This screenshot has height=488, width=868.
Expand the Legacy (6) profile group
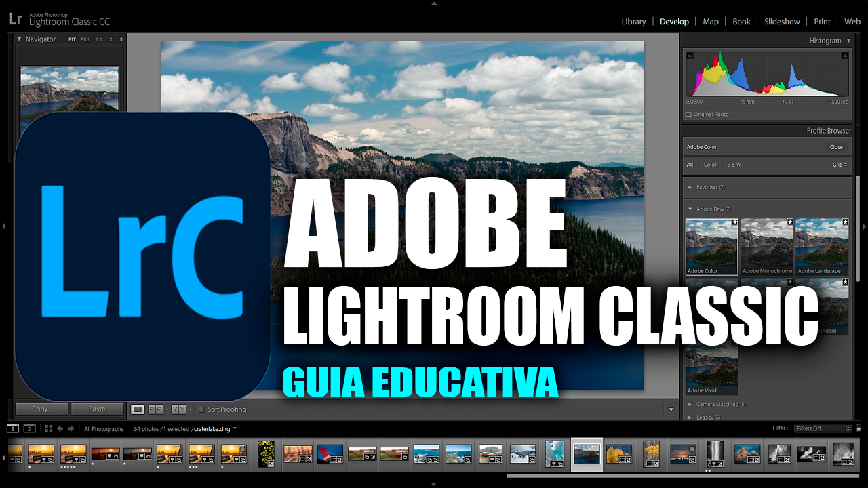click(x=690, y=418)
